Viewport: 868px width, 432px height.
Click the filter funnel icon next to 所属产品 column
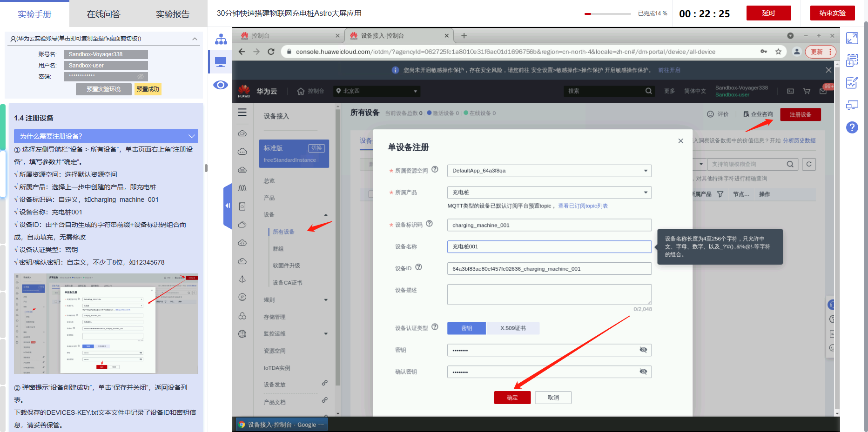click(720, 194)
